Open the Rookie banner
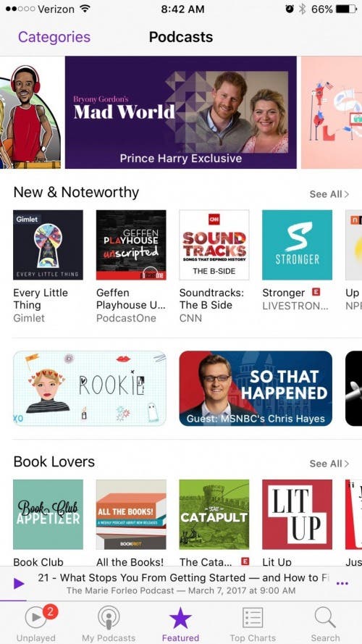This screenshot has width=362, height=644. pyautogui.click(x=90, y=388)
